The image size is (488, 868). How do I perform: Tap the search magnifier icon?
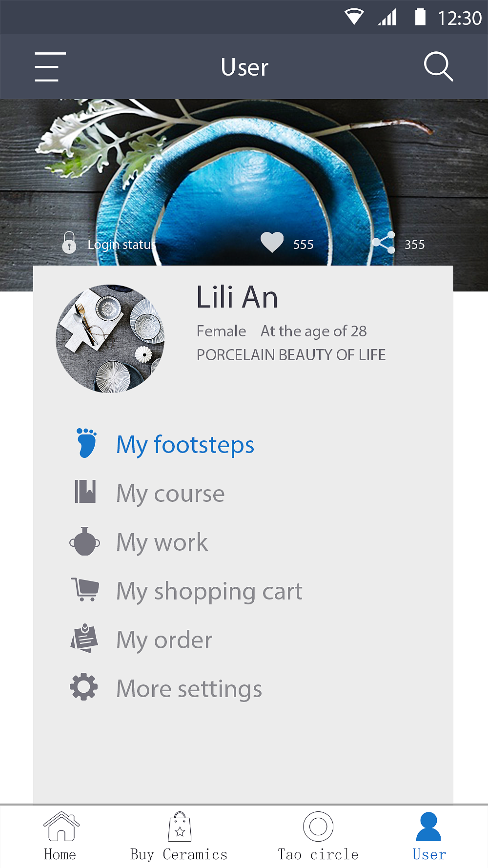pos(438,66)
